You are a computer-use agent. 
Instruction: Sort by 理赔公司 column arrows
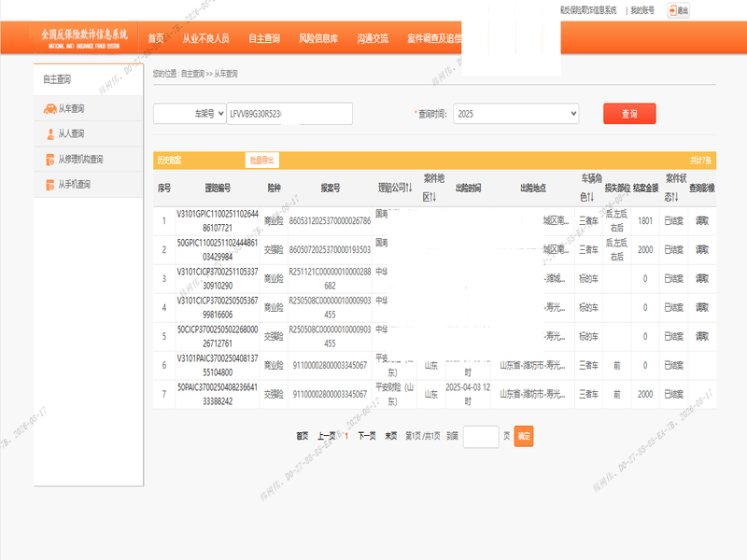[409, 189]
